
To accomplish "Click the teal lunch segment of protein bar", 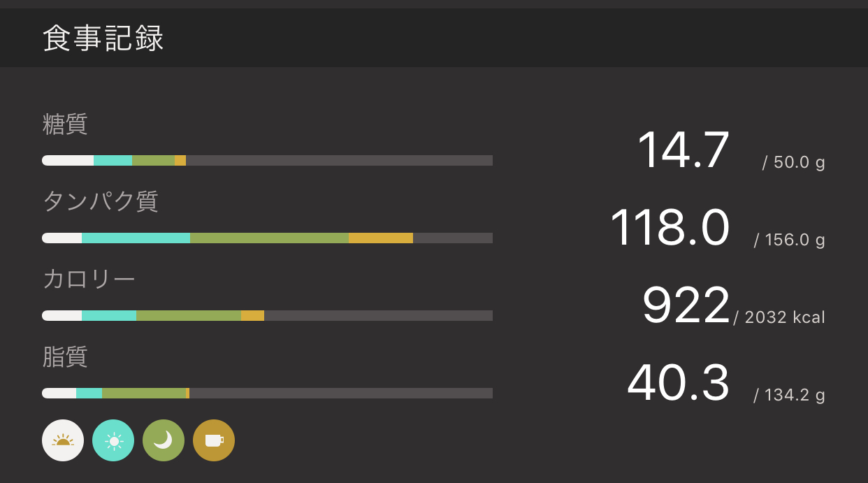I will point(136,238).
